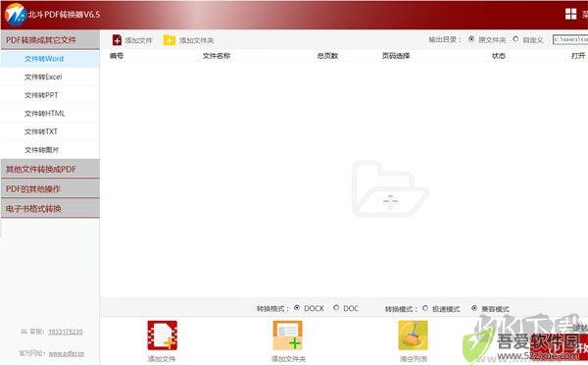Choose DOCX conversion format
The image size is (588, 365).
click(x=297, y=308)
